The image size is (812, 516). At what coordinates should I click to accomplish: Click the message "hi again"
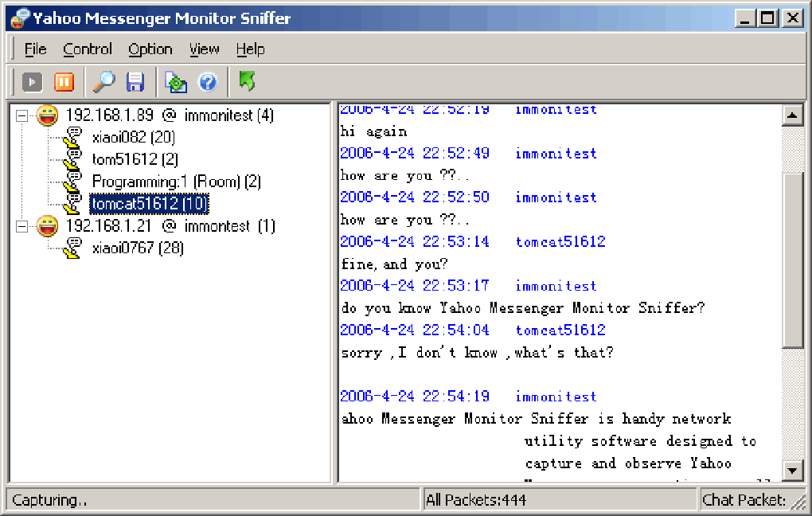pos(374,131)
